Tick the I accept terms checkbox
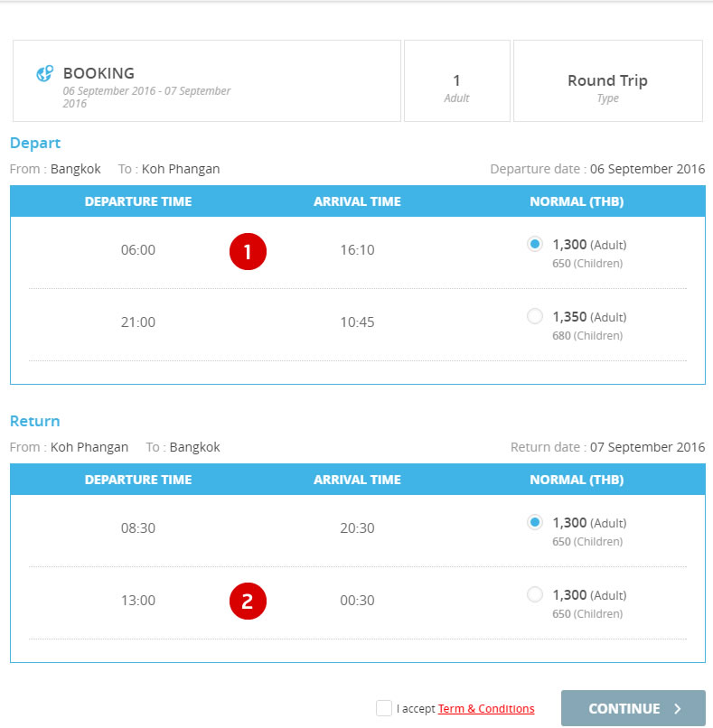Viewport: 713px width, 728px height. point(384,708)
